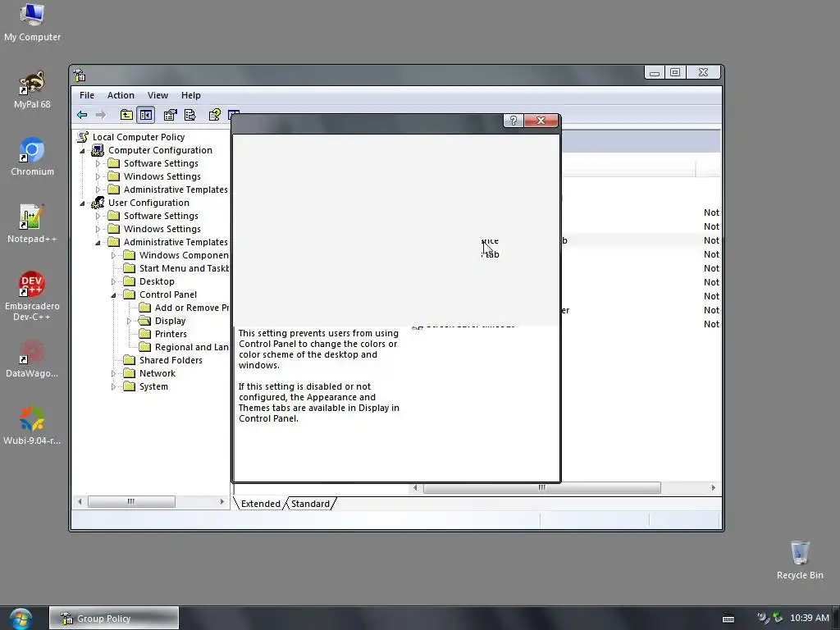Open Properties from the toolbar icon

pos(171,115)
